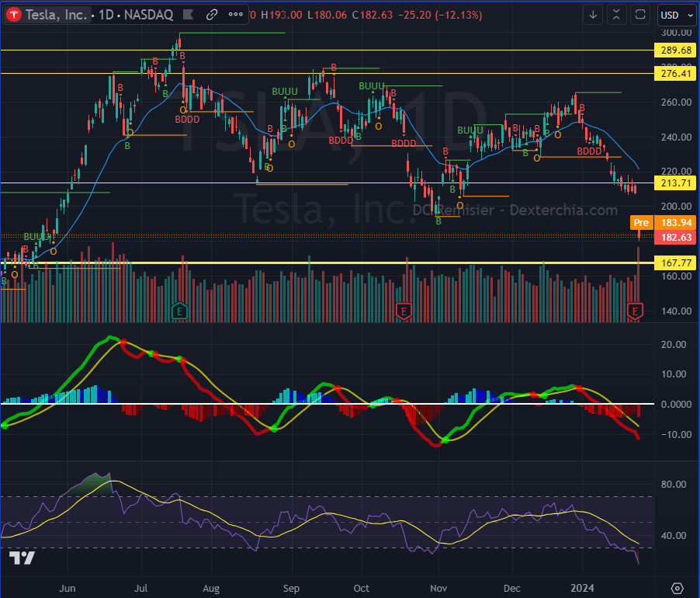
Task: Click the L180.06 low value
Action: coord(327,15)
